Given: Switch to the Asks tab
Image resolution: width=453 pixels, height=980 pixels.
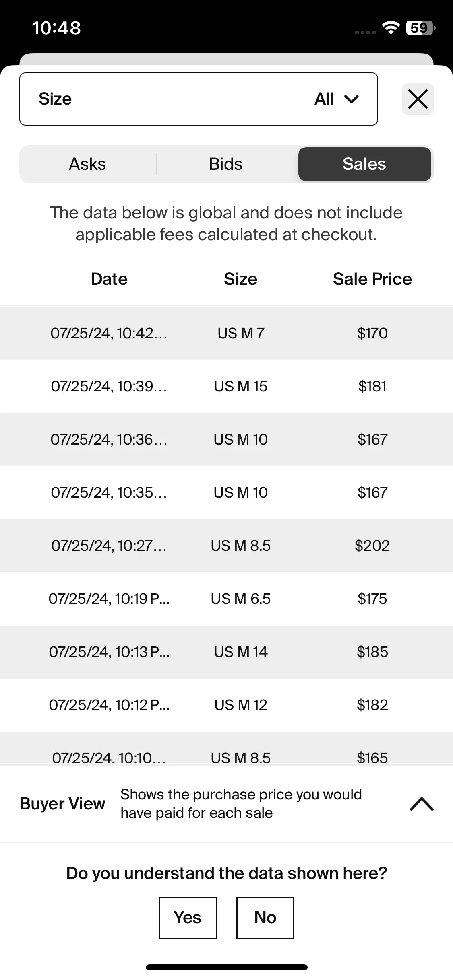Looking at the screenshot, I should pyautogui.click(x=87, y=164).
